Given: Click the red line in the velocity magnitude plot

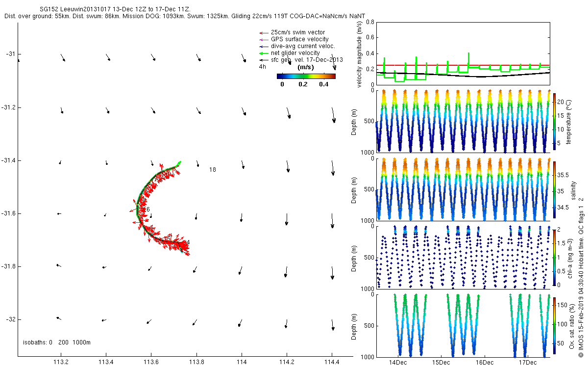Looking at the screenshot, I should point(463,65).
